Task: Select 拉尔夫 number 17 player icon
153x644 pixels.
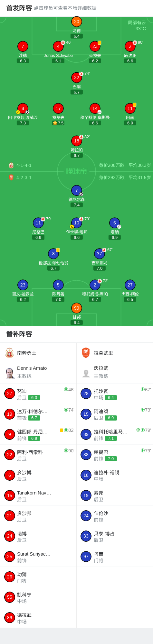Action: pos(58,108)
